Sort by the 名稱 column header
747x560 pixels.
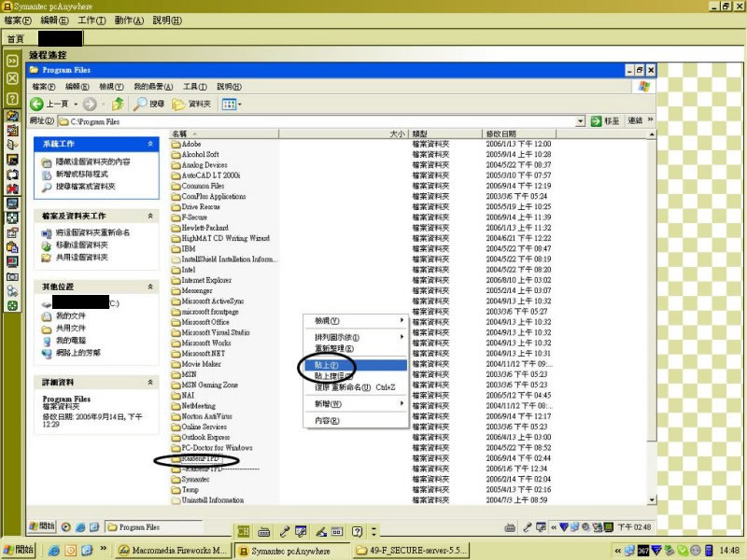click(x=224, y=133)
